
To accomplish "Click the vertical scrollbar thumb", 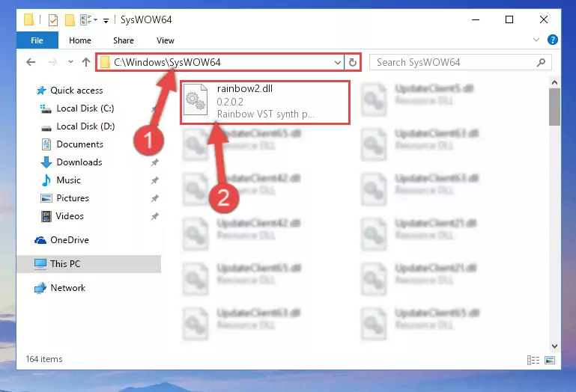I will 555,107.
